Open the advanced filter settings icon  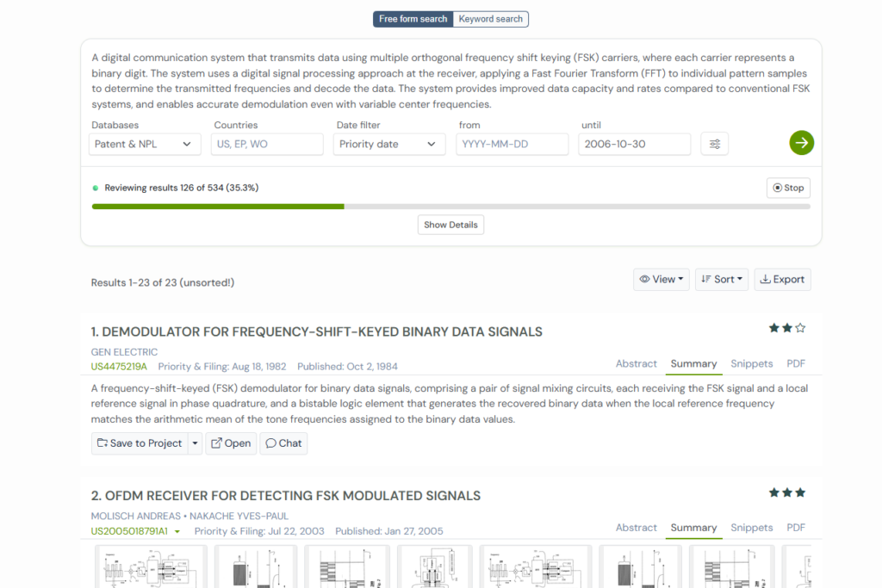(714, 144)
